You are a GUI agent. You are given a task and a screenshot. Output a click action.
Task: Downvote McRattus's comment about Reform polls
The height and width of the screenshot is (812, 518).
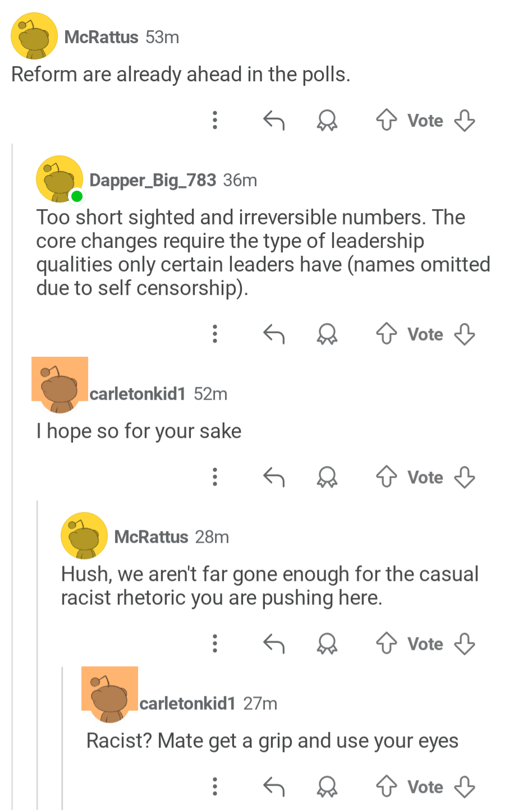(x=464, y=120)
